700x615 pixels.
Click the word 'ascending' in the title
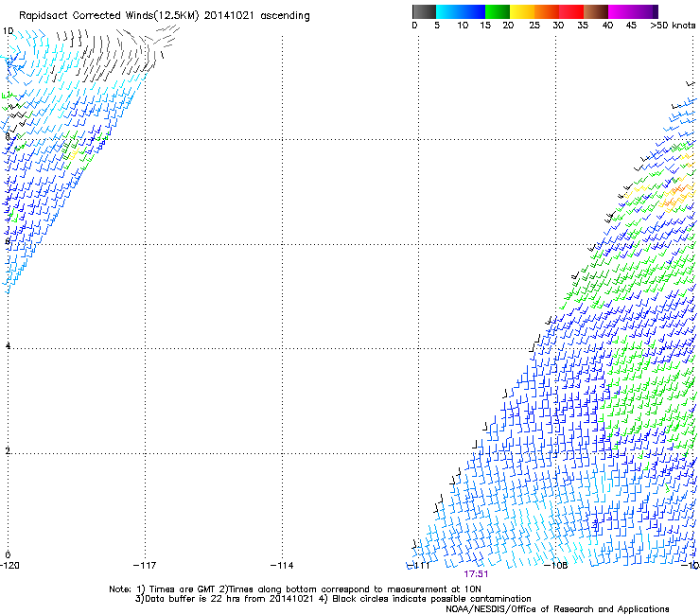click(x=285, y=16)
